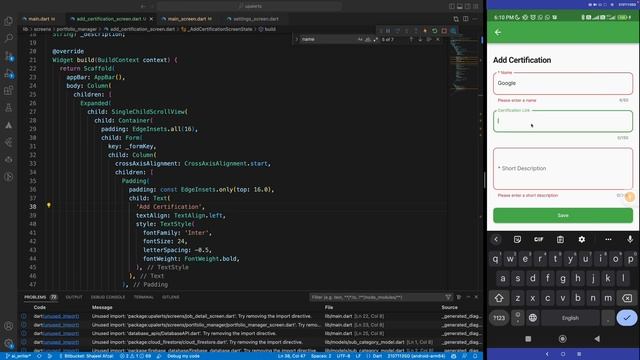Stop debugging with red square icon

444,31
